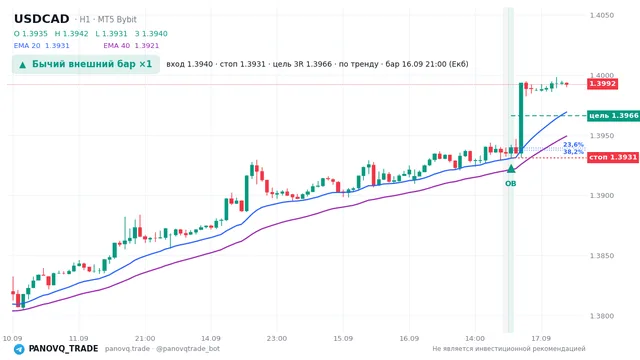Click the 1.3800 price axis label
Viewport: 640px width, 360px height.
pos(602,316)
